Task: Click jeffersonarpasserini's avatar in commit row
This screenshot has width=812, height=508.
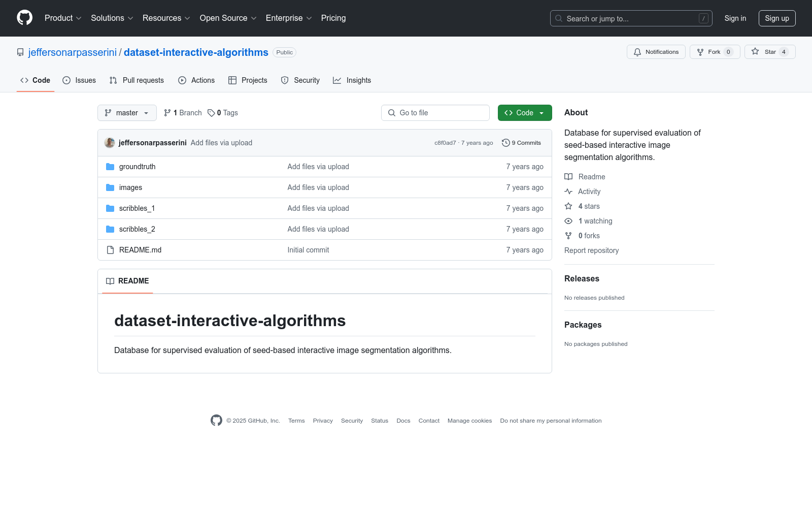Action: (x=110, y=143)
